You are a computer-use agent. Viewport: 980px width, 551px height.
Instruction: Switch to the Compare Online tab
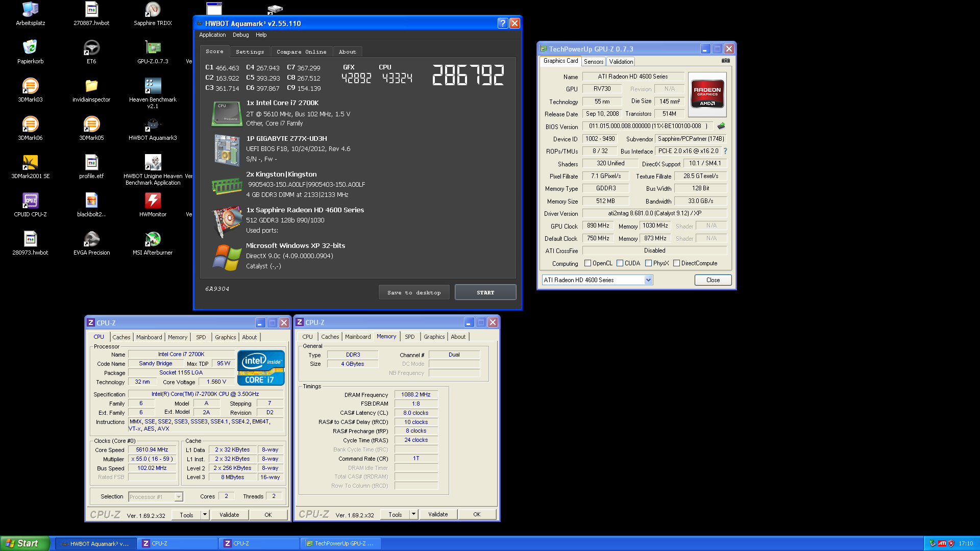tap(302, 52)
